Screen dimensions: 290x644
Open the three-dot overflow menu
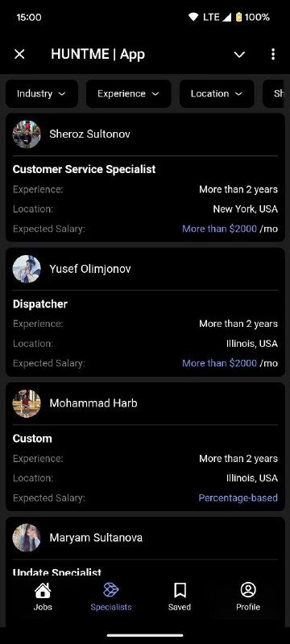[x=273, y=54]
